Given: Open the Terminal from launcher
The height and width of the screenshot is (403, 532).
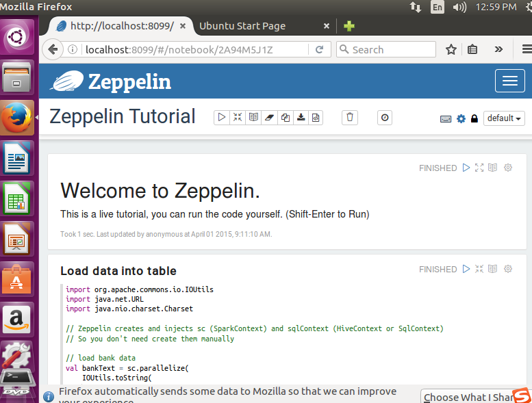Looking at the screenshot, I should [x=17, y=378].
